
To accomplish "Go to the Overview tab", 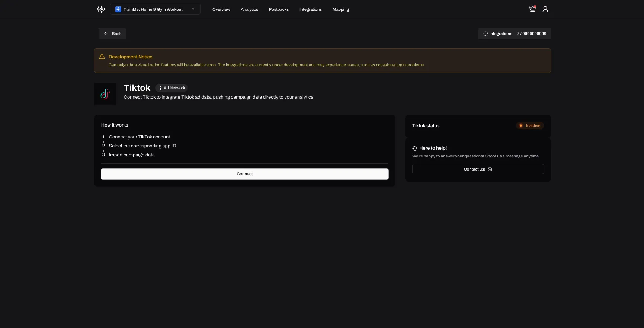I will click(x=221, y=9).
